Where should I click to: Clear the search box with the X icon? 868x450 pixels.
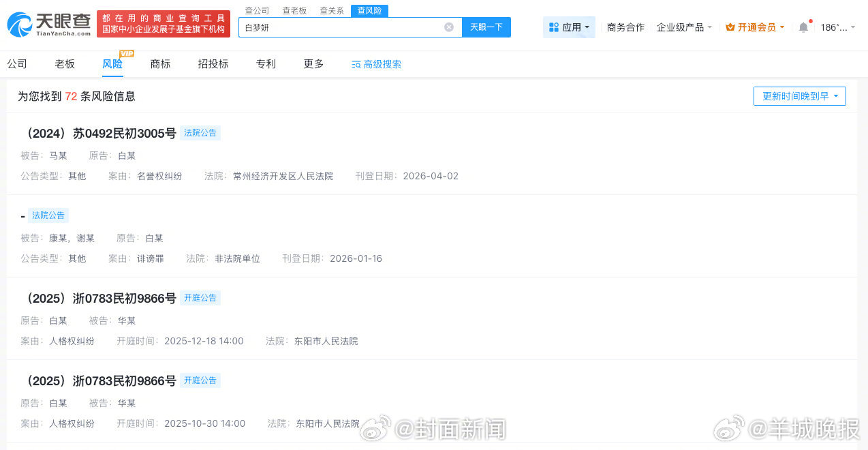(x=449, y=27)
